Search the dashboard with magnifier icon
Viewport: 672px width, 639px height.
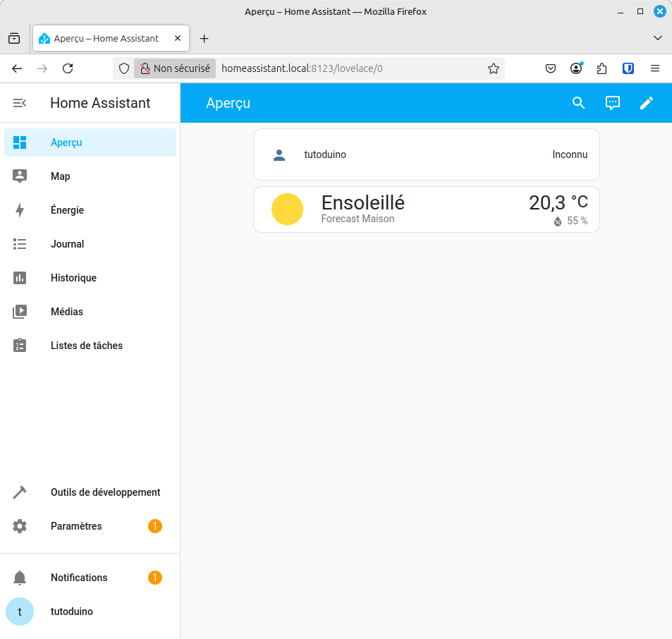579,103
